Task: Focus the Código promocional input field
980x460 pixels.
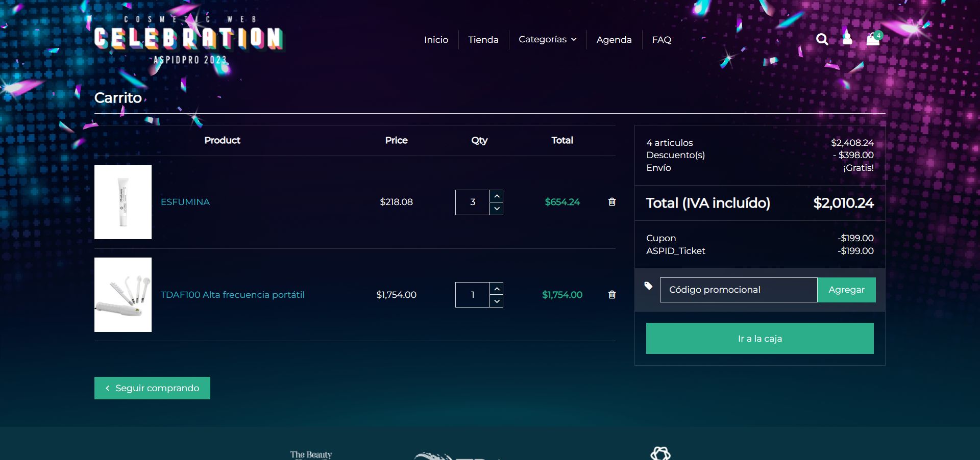Action: 739,290
